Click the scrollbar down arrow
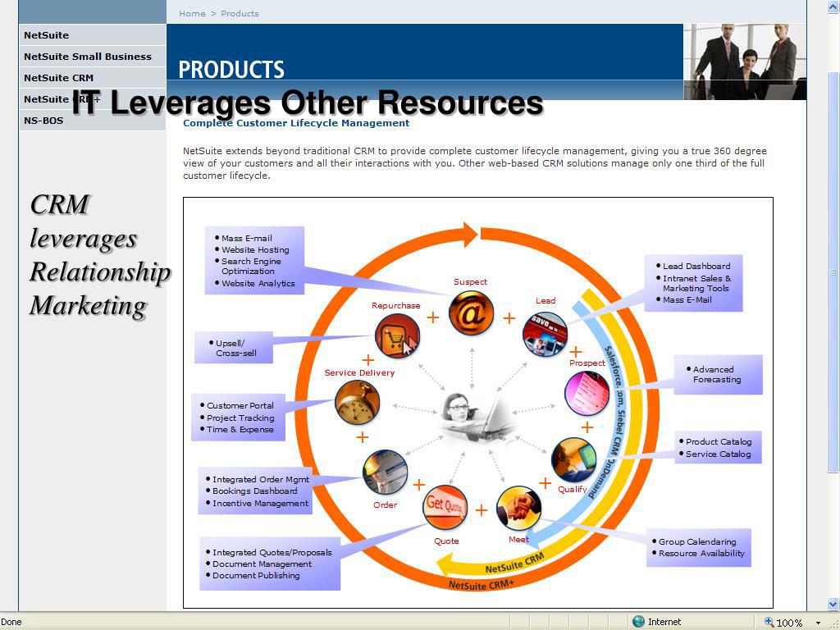 click(x=833, y=604)
